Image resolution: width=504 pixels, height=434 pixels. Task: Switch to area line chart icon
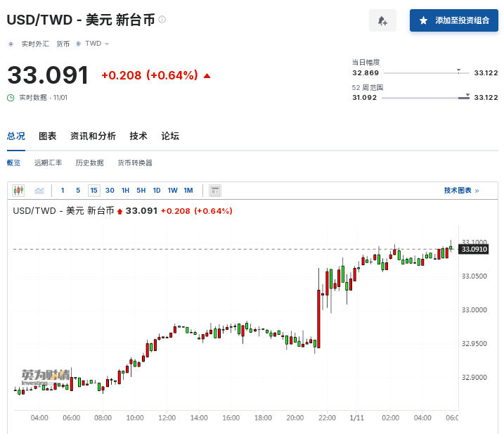tap(39, 191)
